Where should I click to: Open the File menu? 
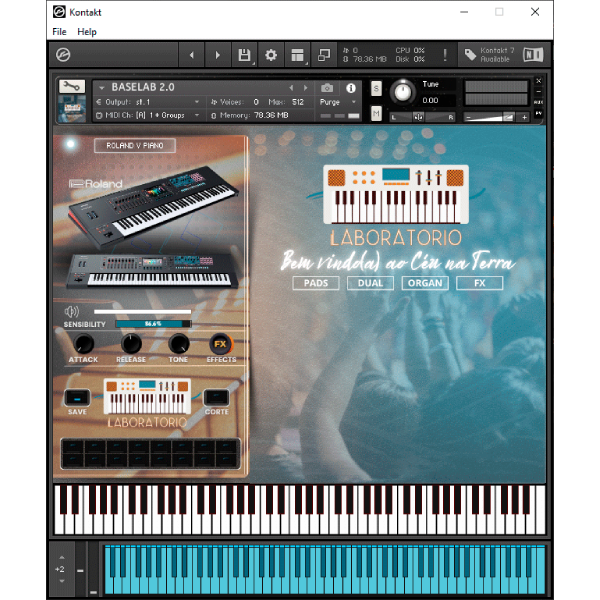[59, 32]
